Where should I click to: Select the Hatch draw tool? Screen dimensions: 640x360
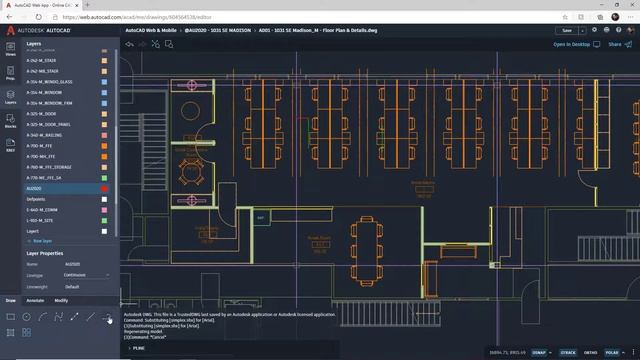click(11, 333)
